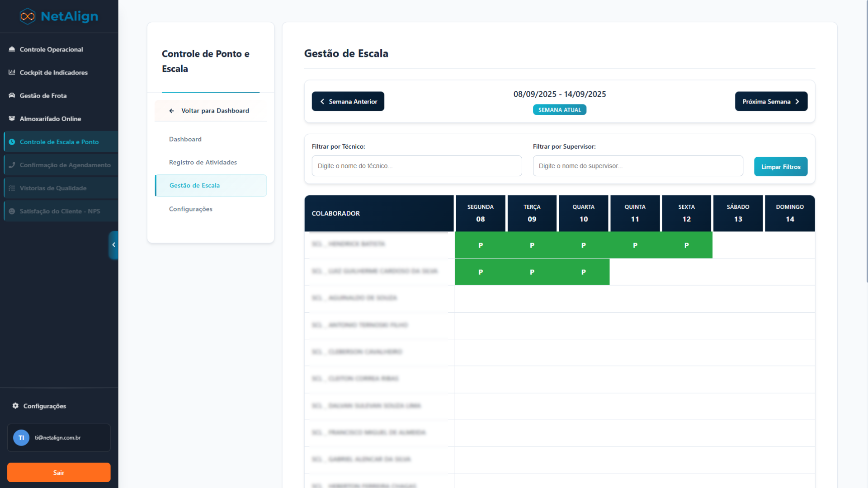Open the Configurações item under Gestão de Escala
This screenshot has width=868, height=488.
click(190, 209)
